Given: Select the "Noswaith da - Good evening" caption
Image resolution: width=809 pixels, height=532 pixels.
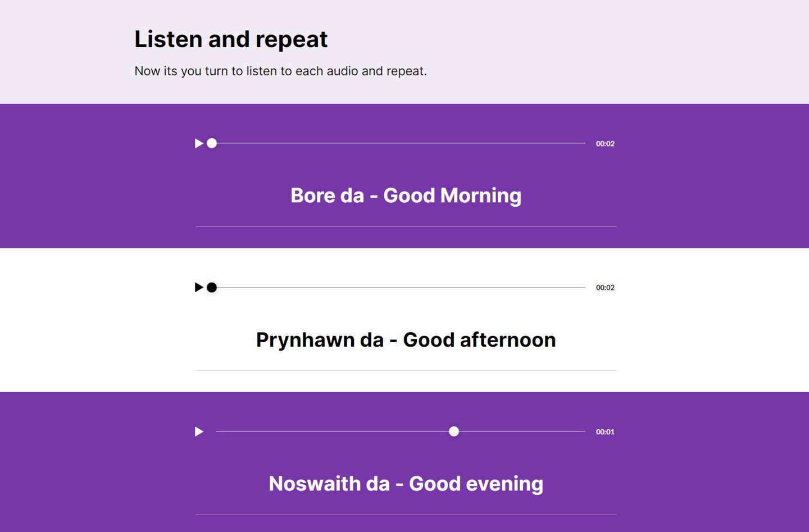Looking at the screenshot, I should pos(406,484).
